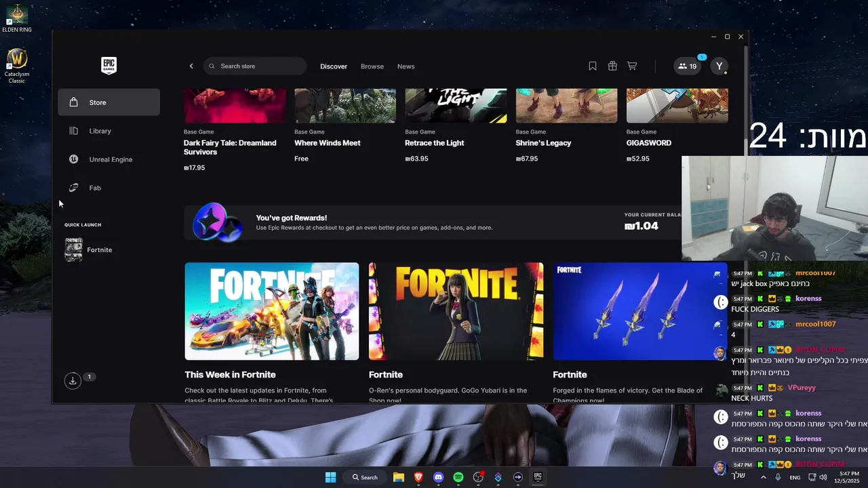Open the Fab marketplace section
Screen dimensions: 868x488
click(108, 188)
